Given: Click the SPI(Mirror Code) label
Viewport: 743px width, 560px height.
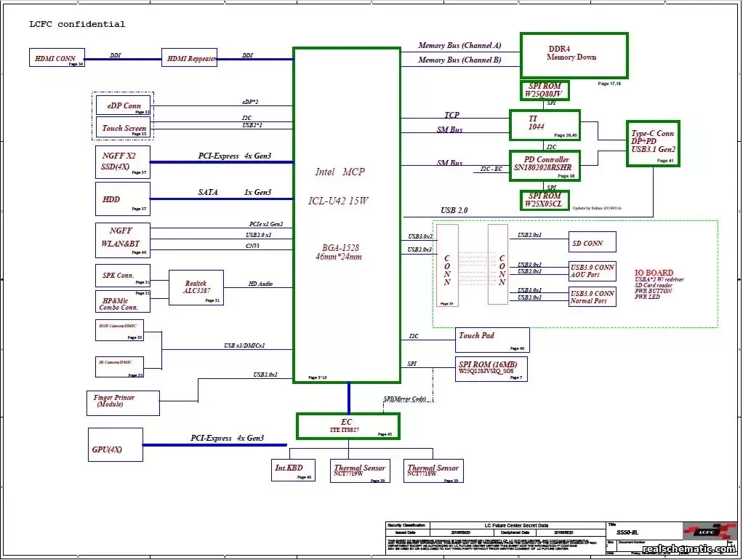Looking at the screenshot, I should (405, 399).
